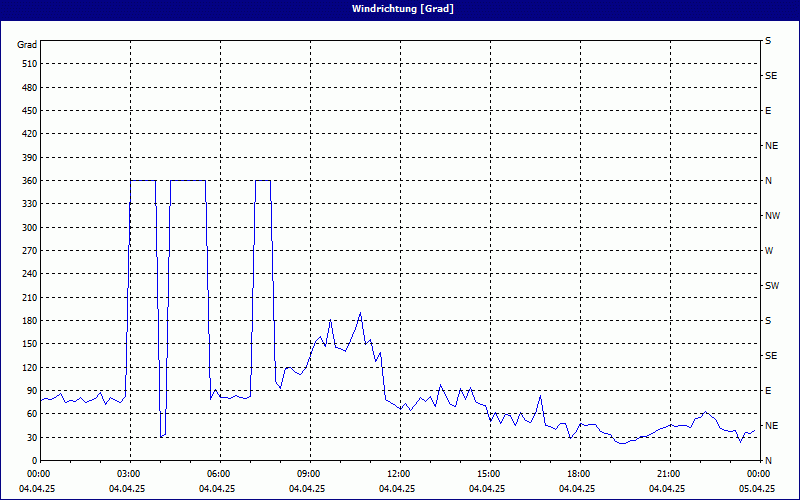This screenshot has width=800, height=500.
Task: Click the 03:00 time label
Action: (x=130, y=474)
